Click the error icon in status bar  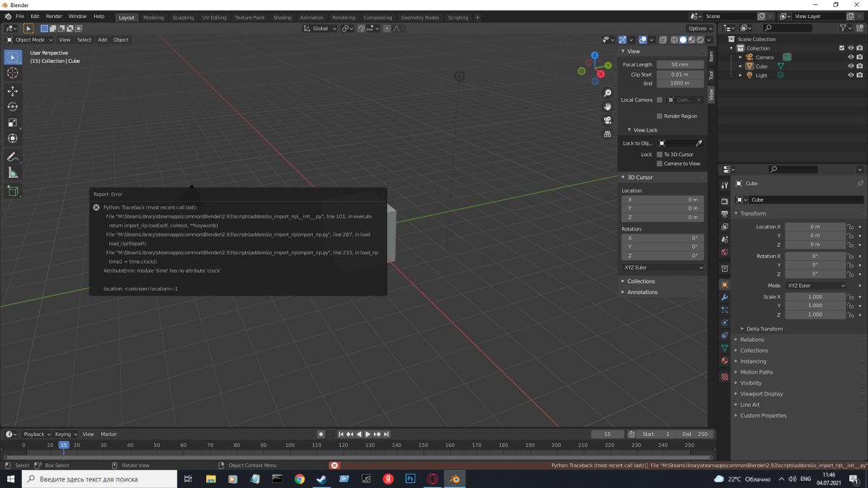[334, 466]
